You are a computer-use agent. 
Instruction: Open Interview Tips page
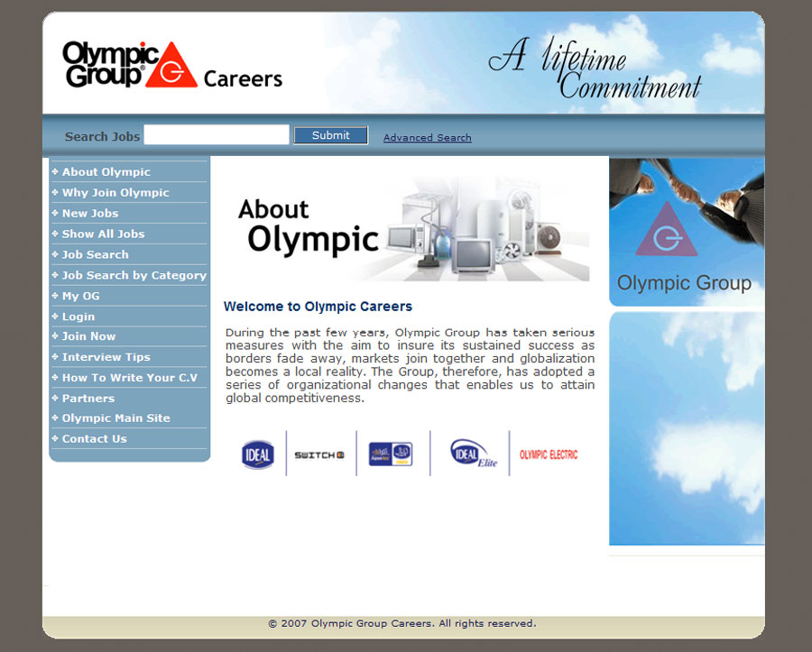[x=106, y=357]
